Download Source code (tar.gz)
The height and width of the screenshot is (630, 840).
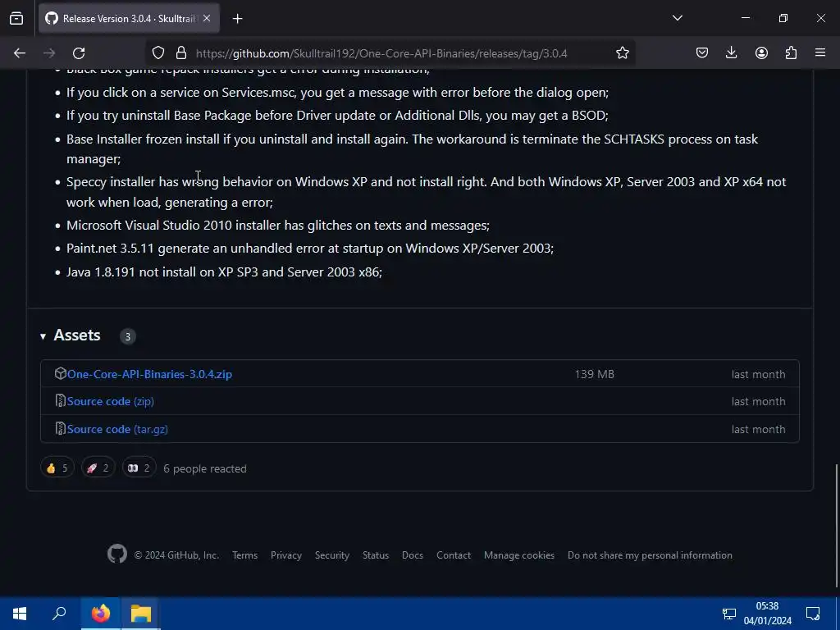117,429
